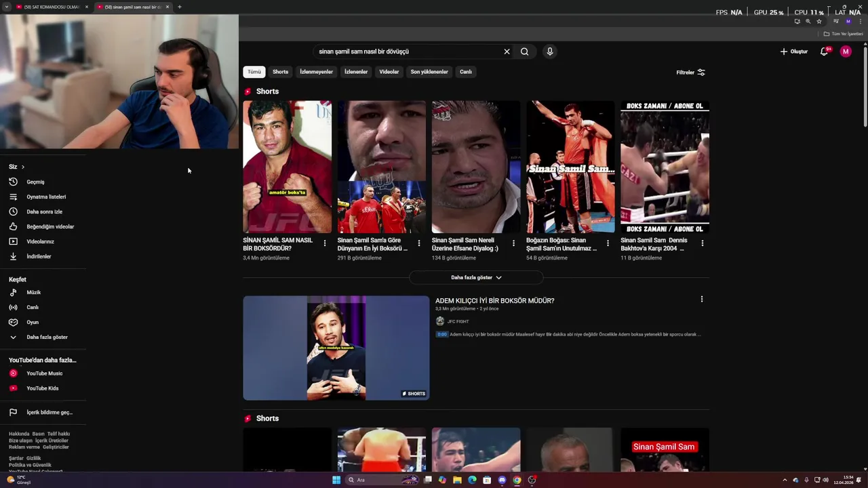Open the Hakkında footer link

point(19,434)
